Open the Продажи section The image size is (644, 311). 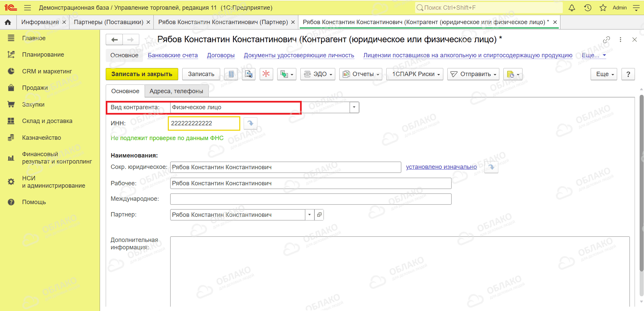tap(35, 88)
